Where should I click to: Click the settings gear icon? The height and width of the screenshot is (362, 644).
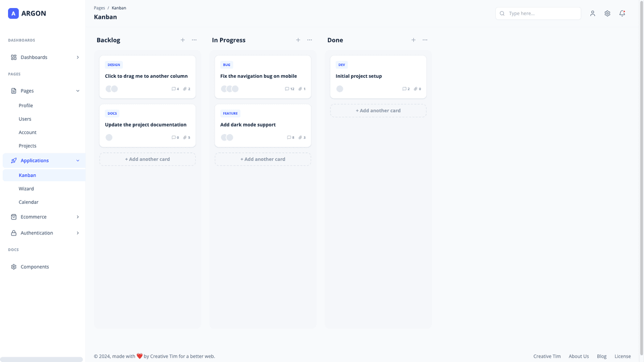(607, 13)
